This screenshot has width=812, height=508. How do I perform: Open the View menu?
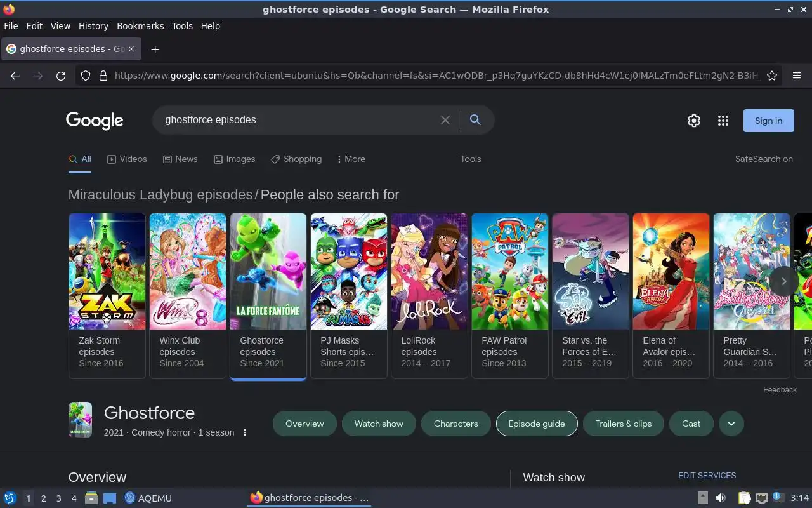click(60, 26)
